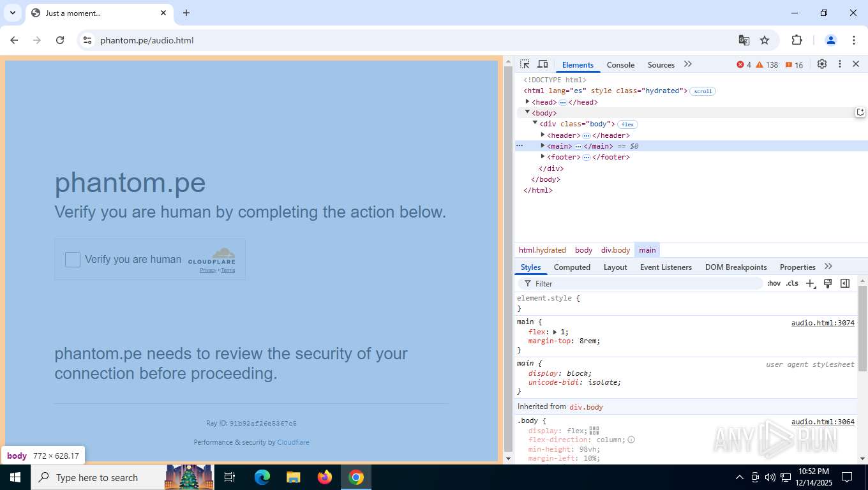Follow the audio.html:3074 source link
The image size is (868, 490).
coord(823,323)
